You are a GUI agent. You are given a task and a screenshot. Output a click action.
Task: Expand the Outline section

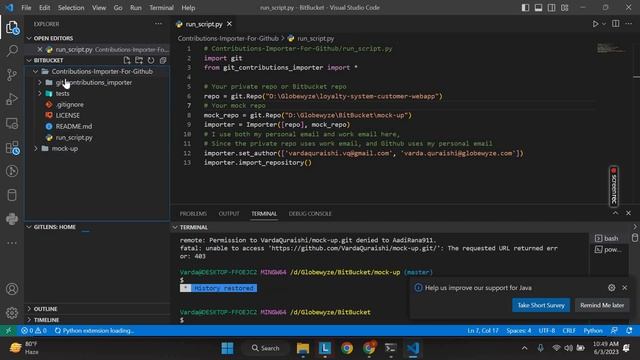pos(29,309)
